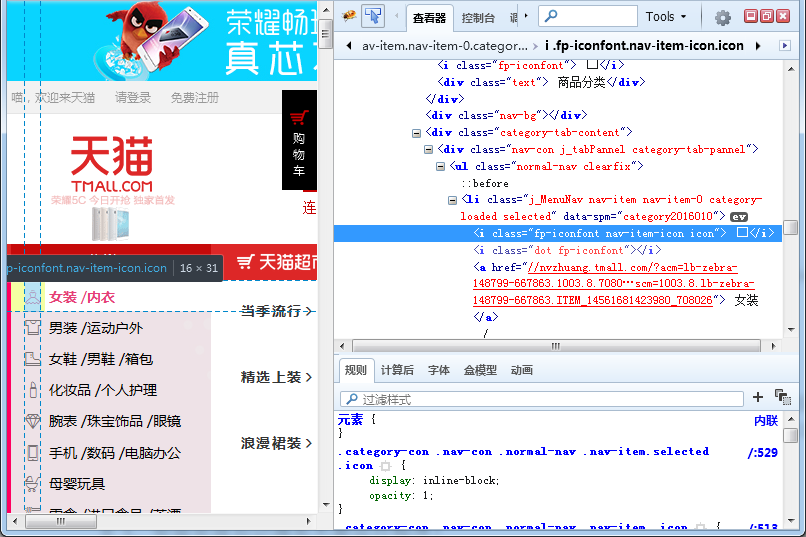Click the red shopping cart icon above 购物车
The image size is (806, 537).
(299, 118)
